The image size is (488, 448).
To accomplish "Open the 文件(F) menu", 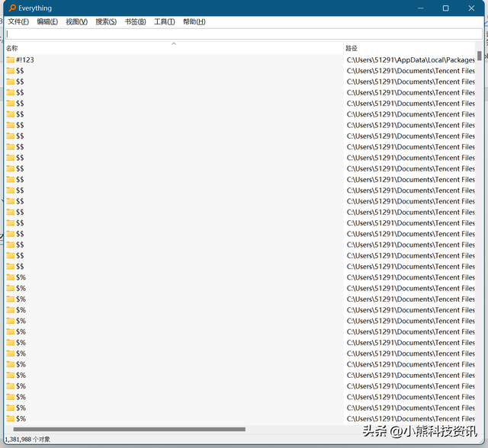I will (x=18, y=22).
